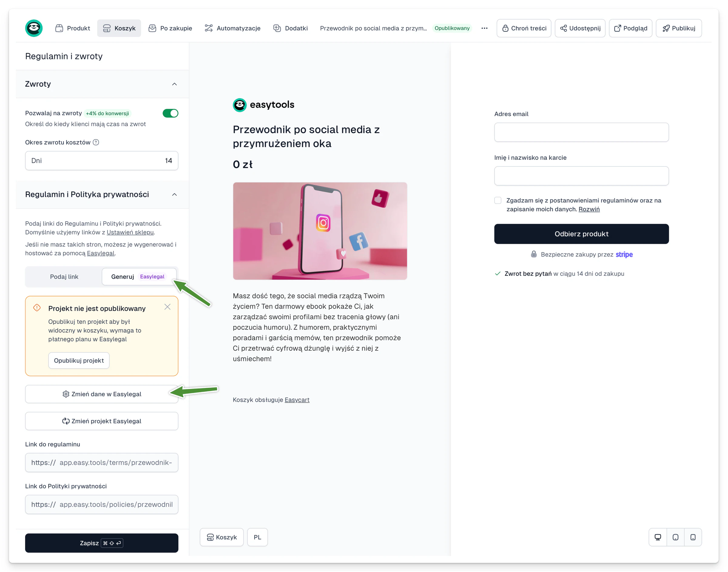Save changes with the Zapisz button

(x=102, y=543)
